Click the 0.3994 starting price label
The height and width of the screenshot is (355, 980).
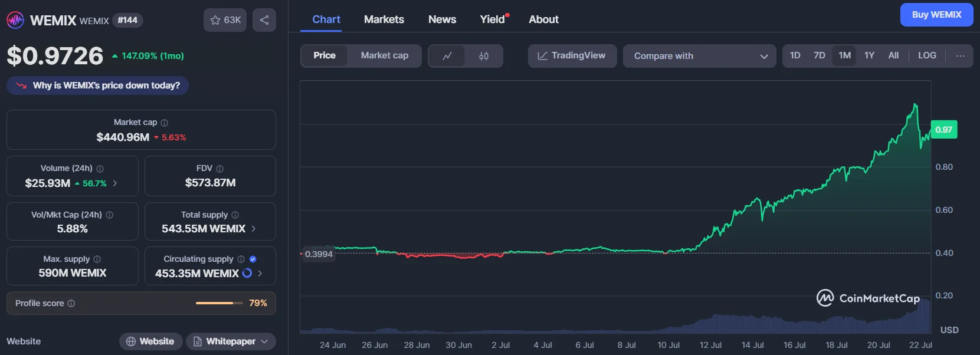(319, 254)
